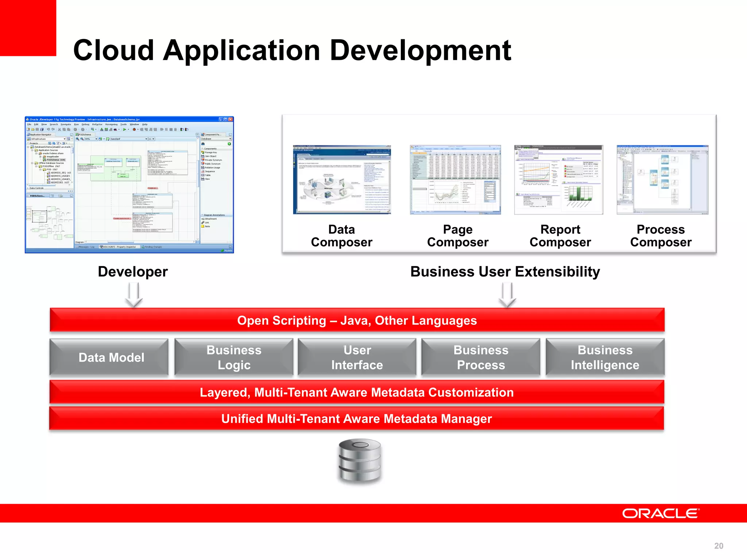This screenshot has height=560, width=747.
Task: Select the Business Logic block
Action: click(234, 357)
